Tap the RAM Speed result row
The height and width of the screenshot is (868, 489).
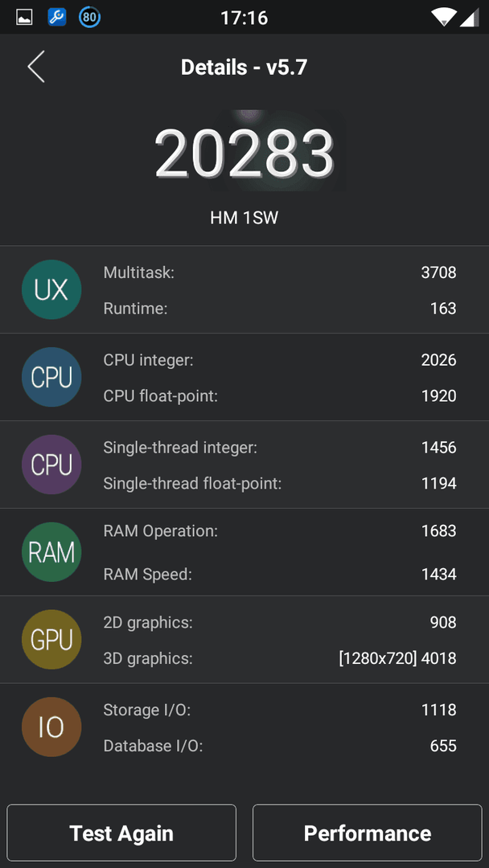coord(280,575)
